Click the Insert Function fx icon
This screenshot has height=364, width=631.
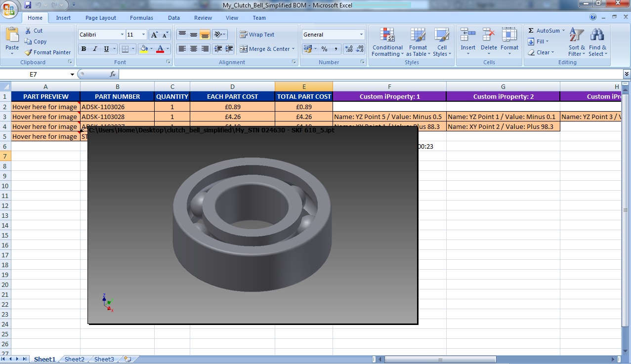pyautogui.click(x=113, y=74)
